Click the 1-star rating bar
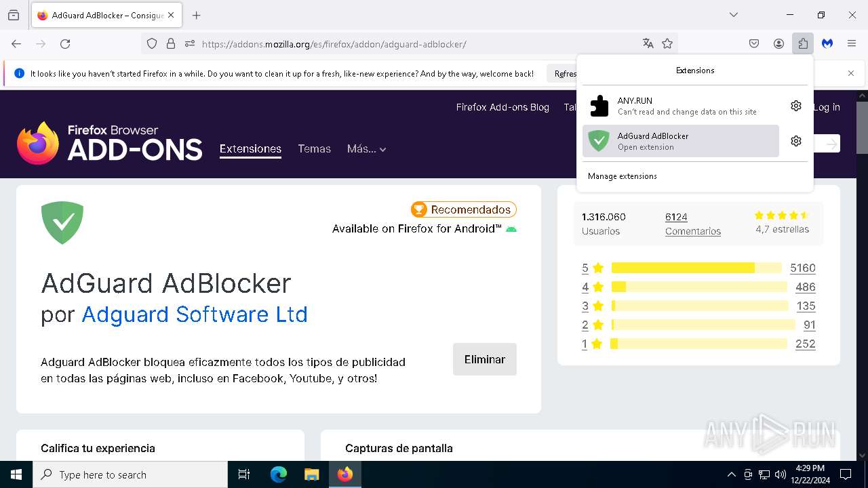Image resolution: width=868 pixels, height=488 pixels. click(699, 344)
